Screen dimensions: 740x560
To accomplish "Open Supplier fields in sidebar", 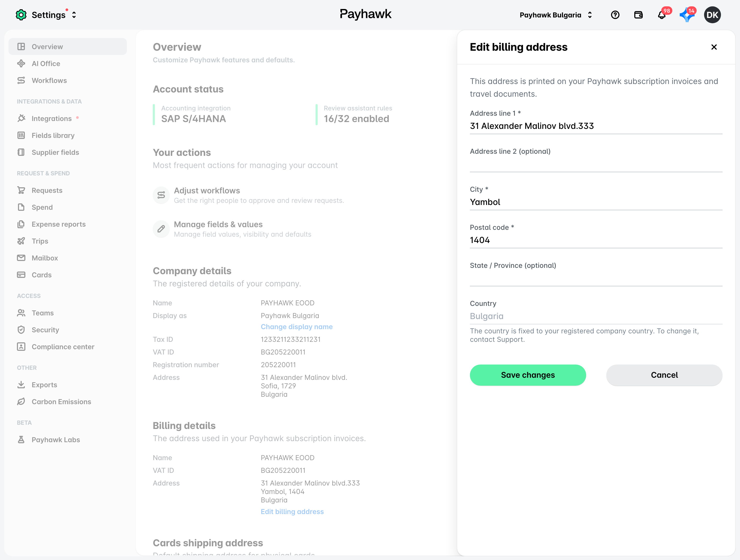I will (x=68, y=152).
